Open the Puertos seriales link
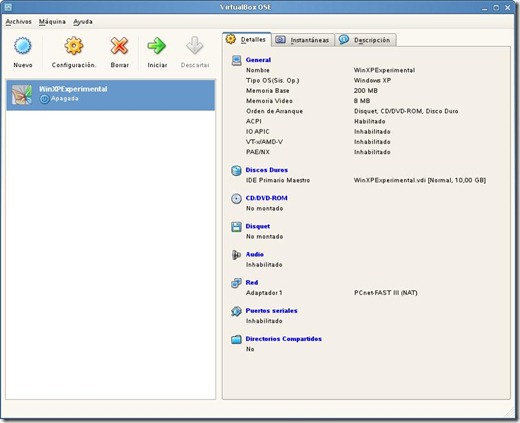The height and width of the screenshot is (423, 520). (271, 311)
